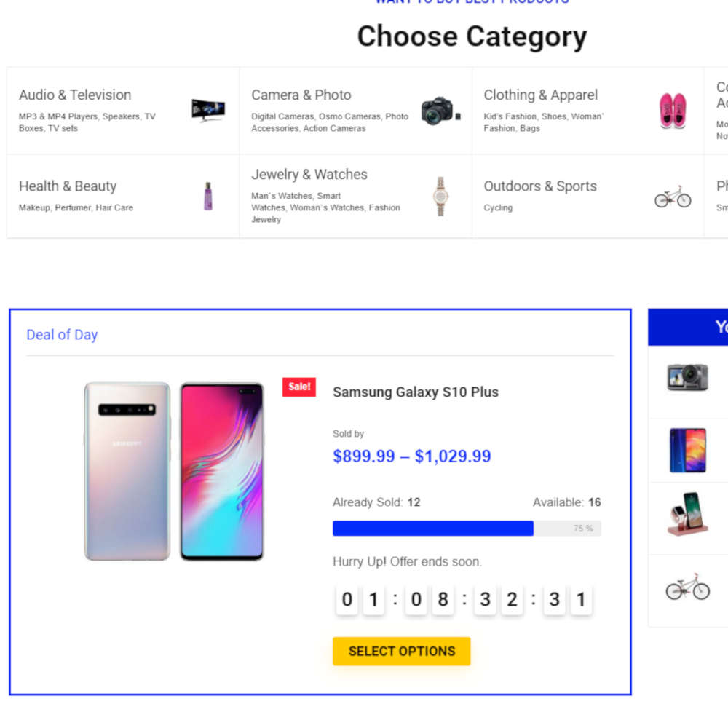Image resolution: width=728 pixels, height=728 pixels.
Task: Click the pink shoes Clothing icon
Action: [x=673, y=111]
